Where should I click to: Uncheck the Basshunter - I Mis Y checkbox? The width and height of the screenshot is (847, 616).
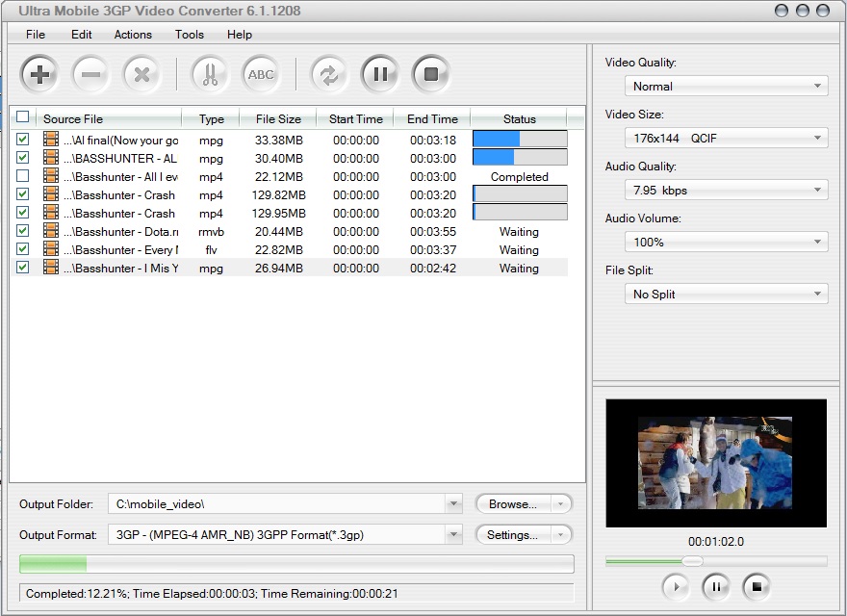[x=23, y=268]
